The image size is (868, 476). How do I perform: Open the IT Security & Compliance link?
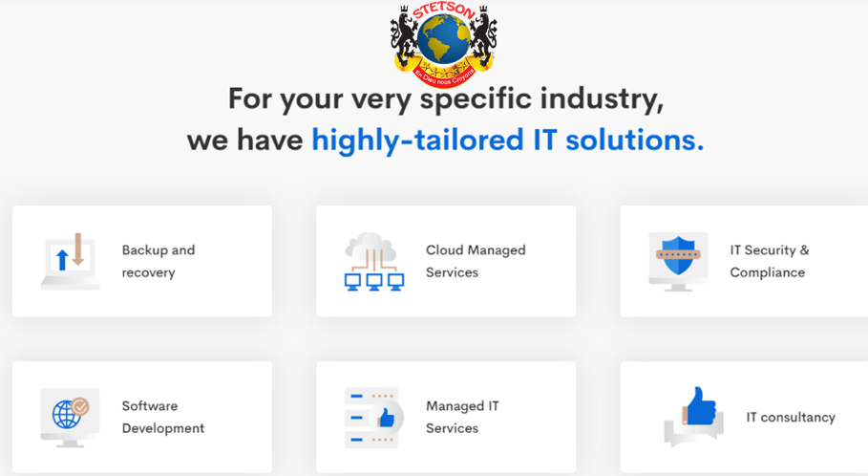pyautogui.click(x=769, y=261)
